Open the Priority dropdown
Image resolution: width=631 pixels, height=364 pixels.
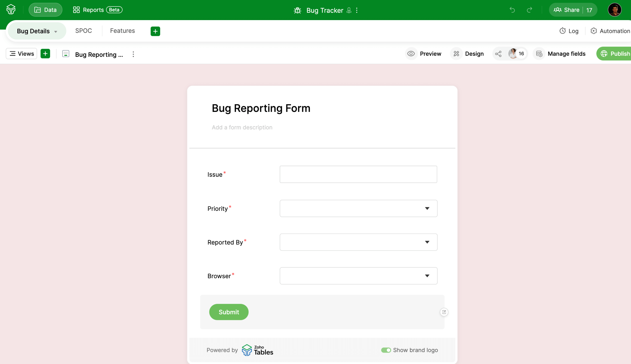(x=358, y=208)
